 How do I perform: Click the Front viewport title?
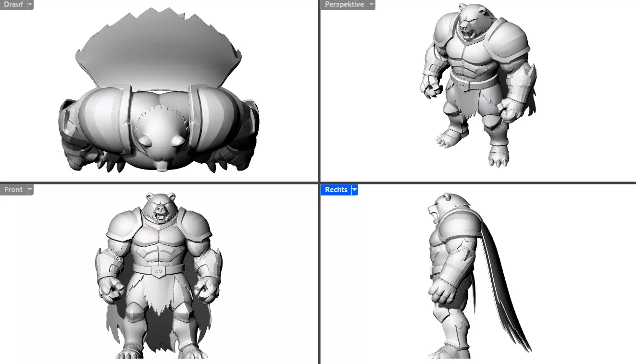(x=13, y=190)
